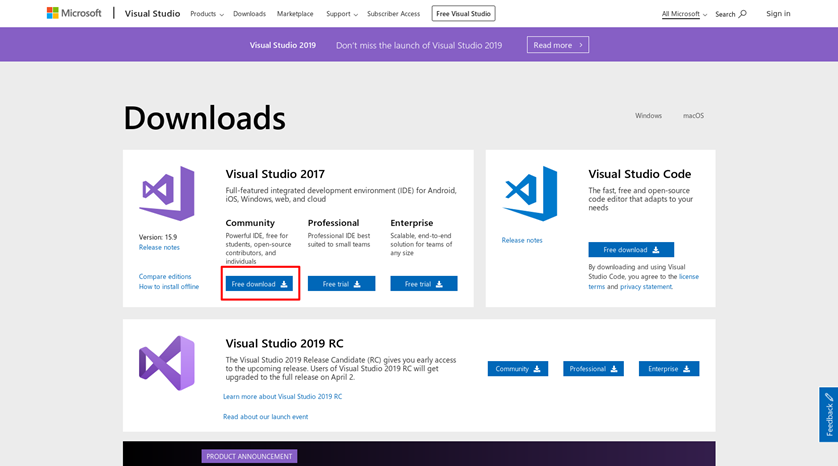Switch to the macOS tab
This screenshot has width=838, height=466.
coord(693,115)
